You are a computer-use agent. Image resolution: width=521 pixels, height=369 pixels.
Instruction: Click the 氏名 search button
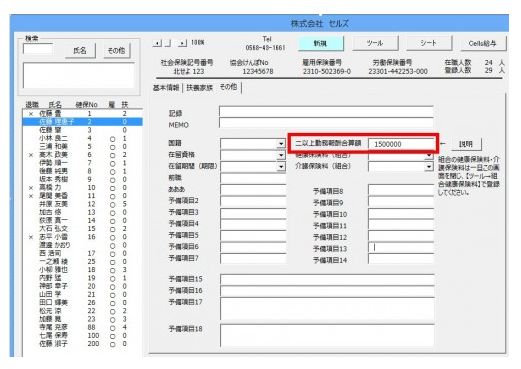point(80,51)
